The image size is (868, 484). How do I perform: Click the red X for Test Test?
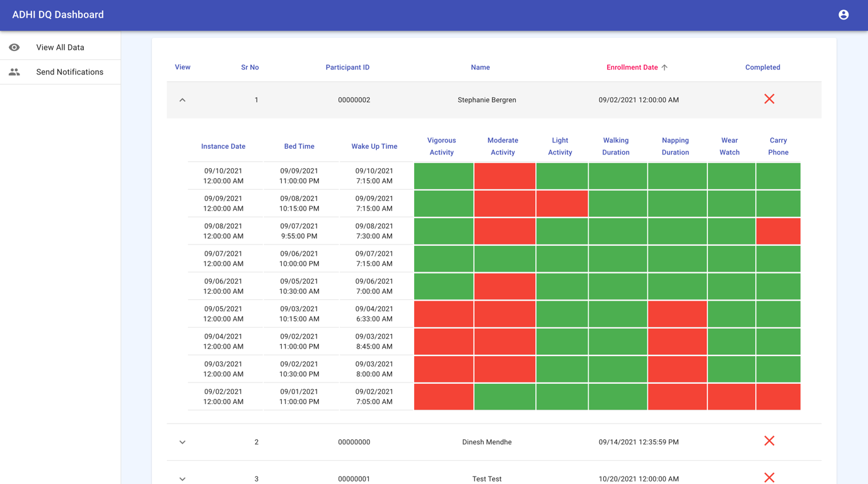pyautogui.click(x=769, y=478)
